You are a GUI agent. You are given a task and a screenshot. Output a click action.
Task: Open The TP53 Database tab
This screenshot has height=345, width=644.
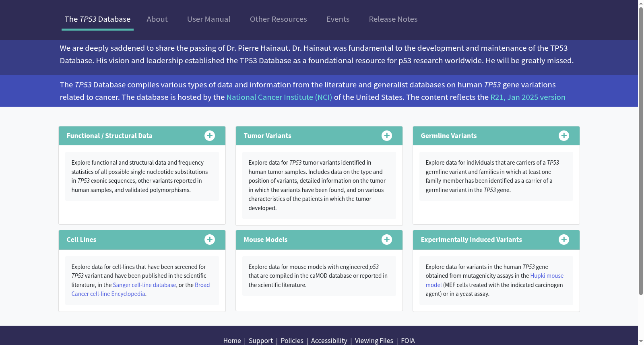[97, 19]
